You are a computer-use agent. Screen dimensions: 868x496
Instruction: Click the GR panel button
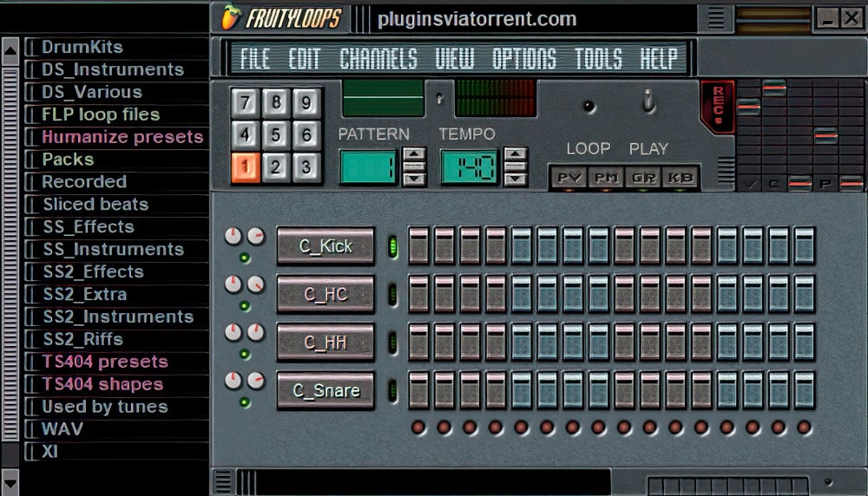(x=641, y=177)
